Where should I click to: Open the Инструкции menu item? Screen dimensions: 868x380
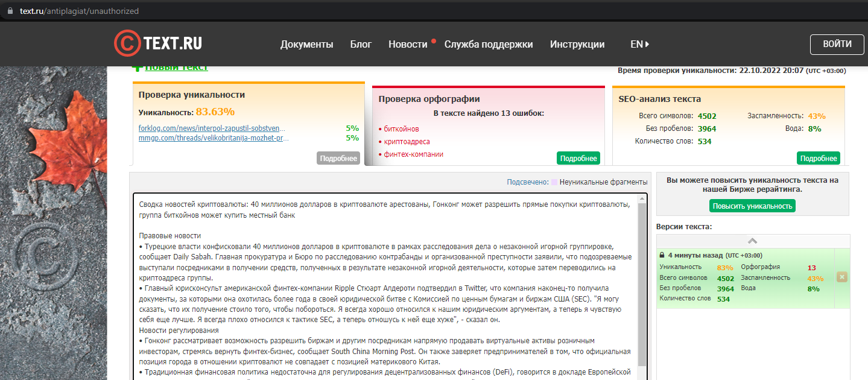click(577, 44)
